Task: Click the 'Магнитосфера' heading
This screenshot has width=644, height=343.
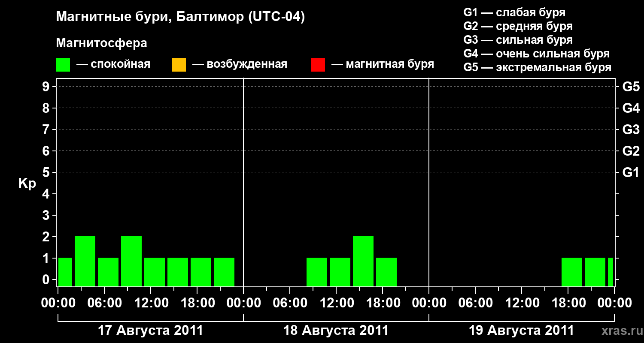Action: click(102, 43)
